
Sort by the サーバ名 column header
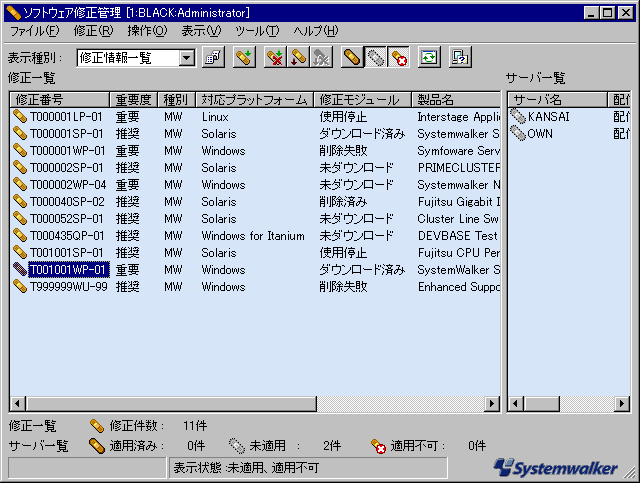tap(558, 100)
